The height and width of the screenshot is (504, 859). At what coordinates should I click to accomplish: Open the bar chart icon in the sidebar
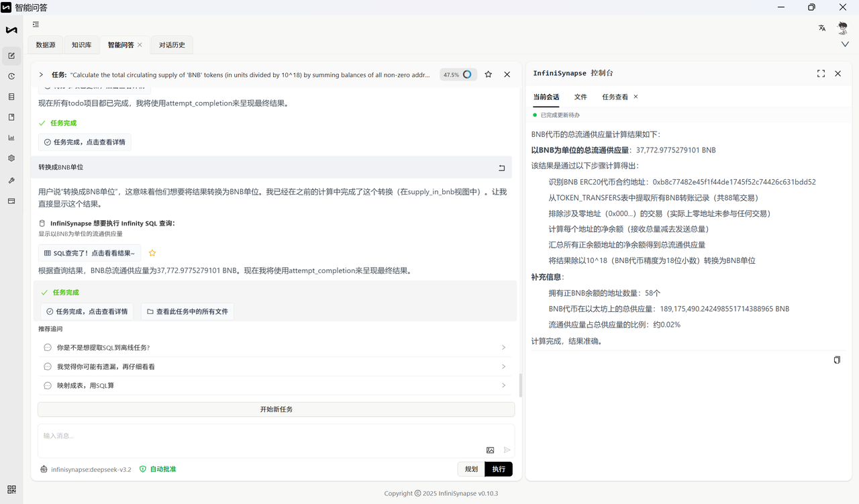pos(11,138)
